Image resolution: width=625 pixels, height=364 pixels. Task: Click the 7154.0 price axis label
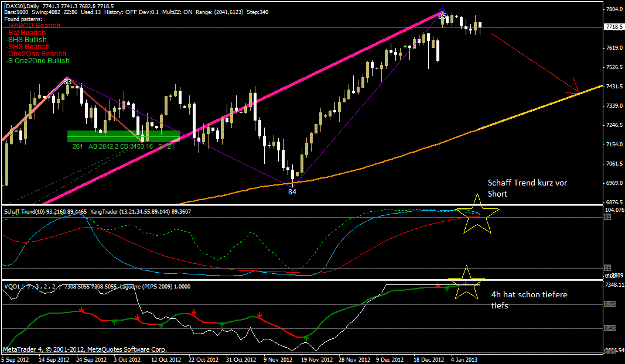(614, 145)
